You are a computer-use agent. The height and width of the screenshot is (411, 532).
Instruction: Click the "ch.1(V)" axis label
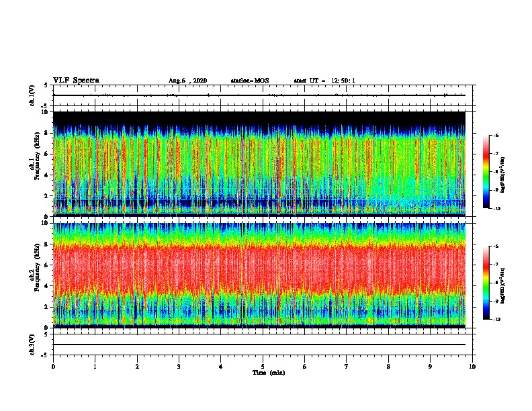(x=32, y=95)
